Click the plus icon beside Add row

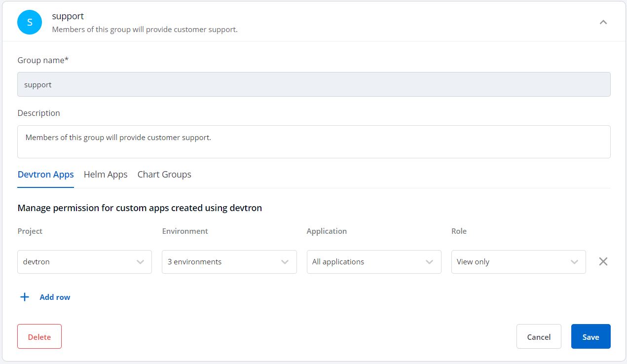[x=25, y=297]
